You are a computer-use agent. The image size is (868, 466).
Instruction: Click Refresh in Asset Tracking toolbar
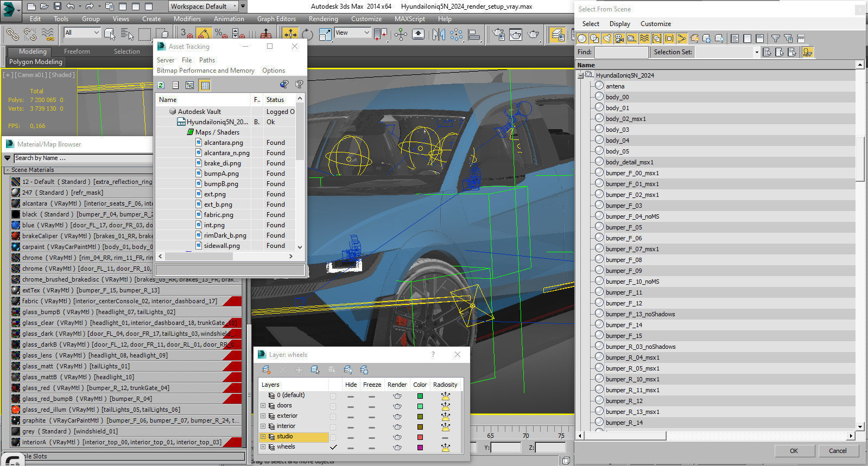pyautogui.click(x=161, y=85)
